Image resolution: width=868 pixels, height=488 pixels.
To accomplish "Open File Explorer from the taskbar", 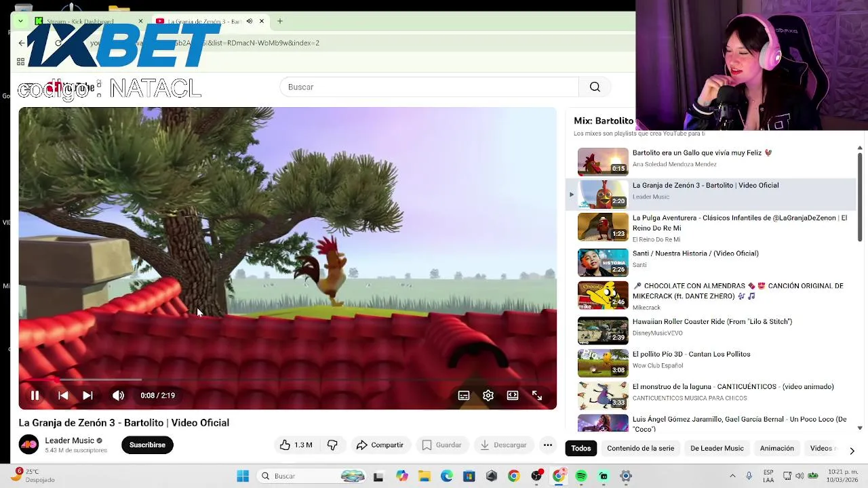I will tap(425, 476).
